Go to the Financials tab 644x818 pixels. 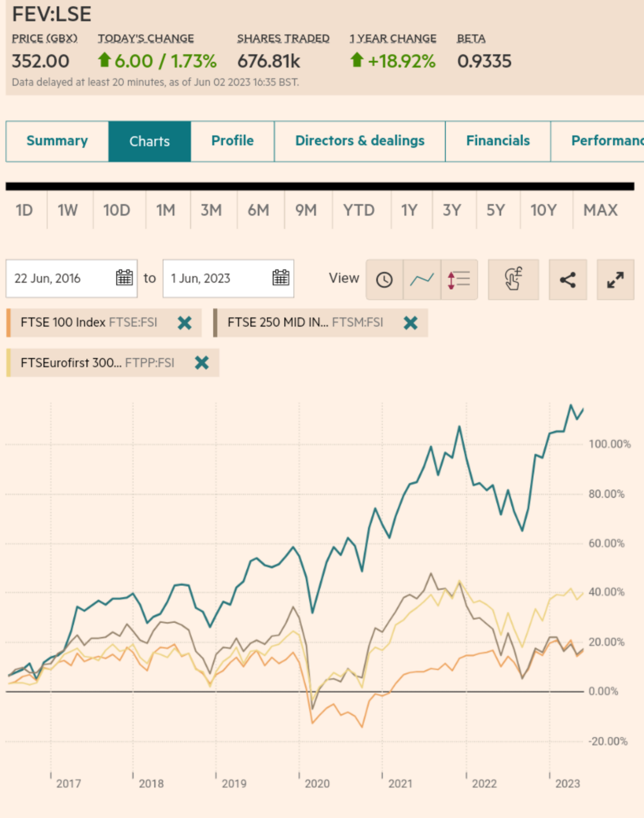(x=498, y=141)
